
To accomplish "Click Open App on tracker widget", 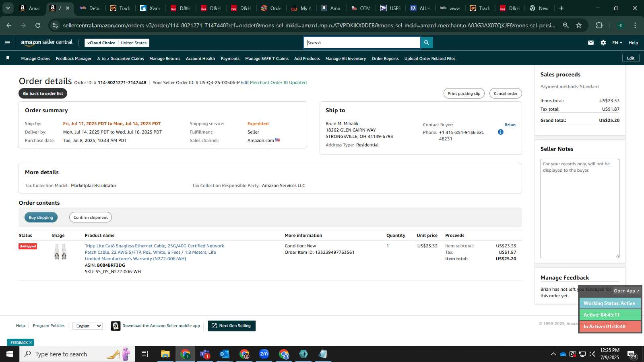I will (626, 291).
